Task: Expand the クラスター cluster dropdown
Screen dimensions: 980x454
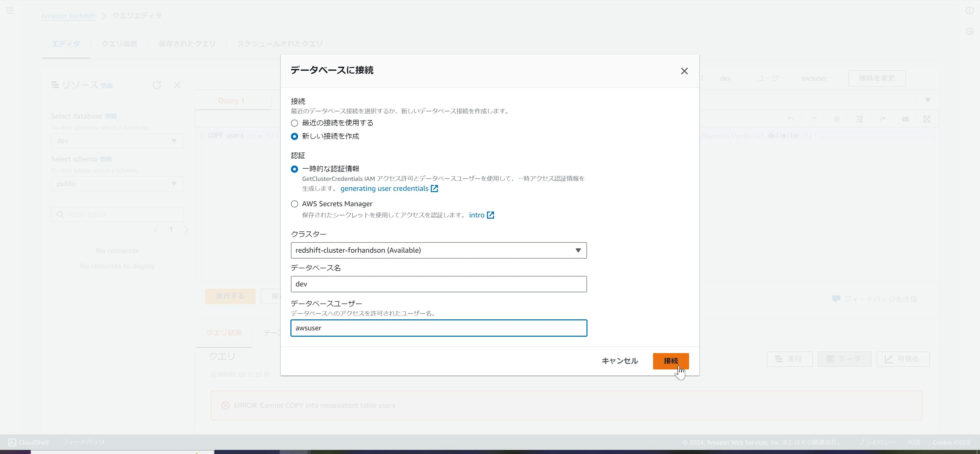Action: coord(439,250)
